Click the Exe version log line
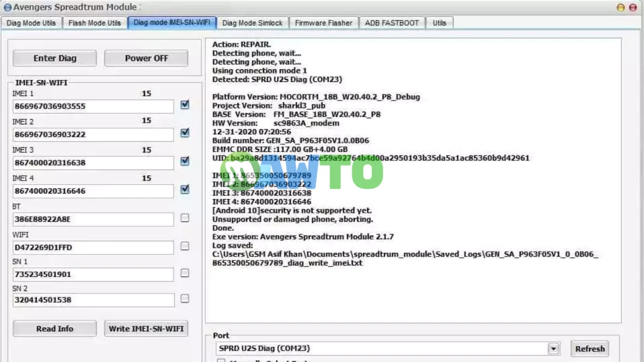644x362 pixels. click(303, 237)
